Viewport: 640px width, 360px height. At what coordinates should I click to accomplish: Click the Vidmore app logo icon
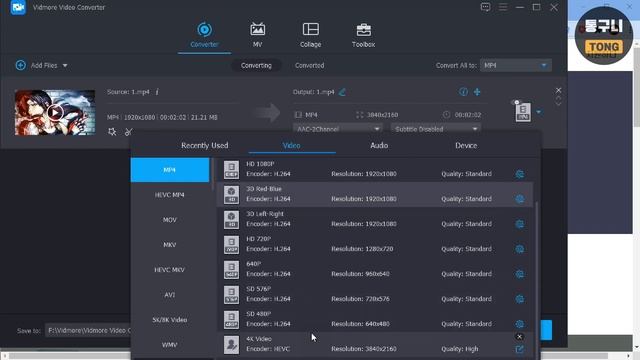tap(18, 7)
